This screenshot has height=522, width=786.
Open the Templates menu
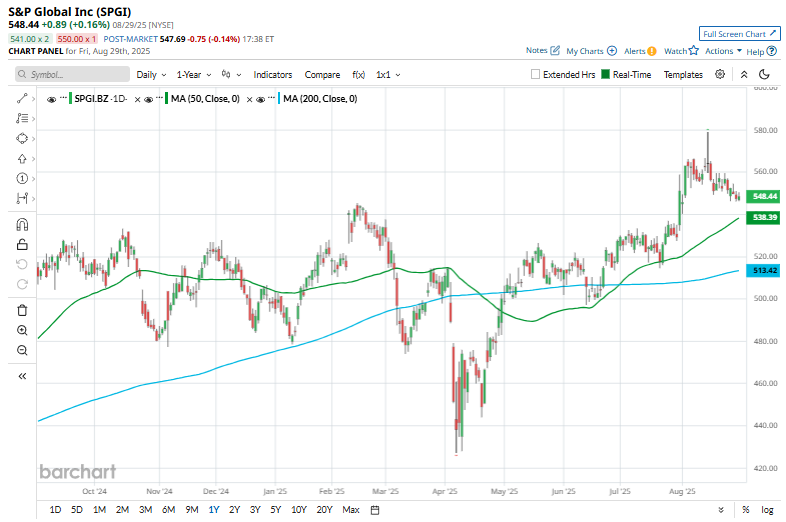(x=683, y=74)
